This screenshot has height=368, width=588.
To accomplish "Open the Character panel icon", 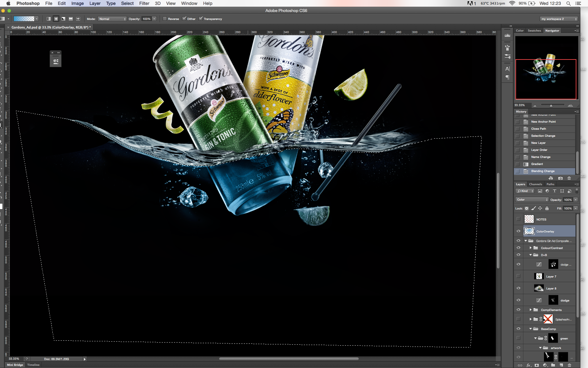I will [507, 69].
